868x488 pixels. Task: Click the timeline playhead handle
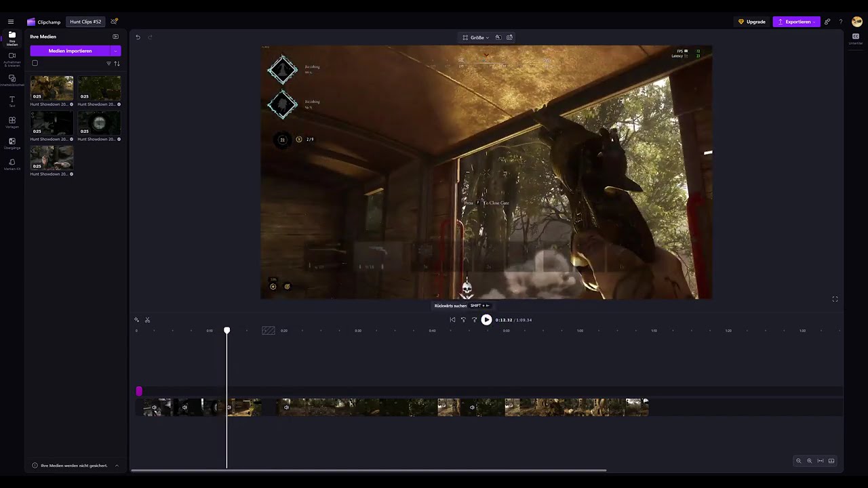tap(227, 330)
